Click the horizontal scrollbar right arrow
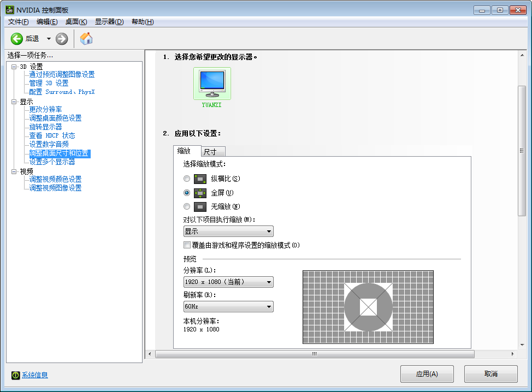The height and width of the screenshot is (392, 532). click(512, 354)
